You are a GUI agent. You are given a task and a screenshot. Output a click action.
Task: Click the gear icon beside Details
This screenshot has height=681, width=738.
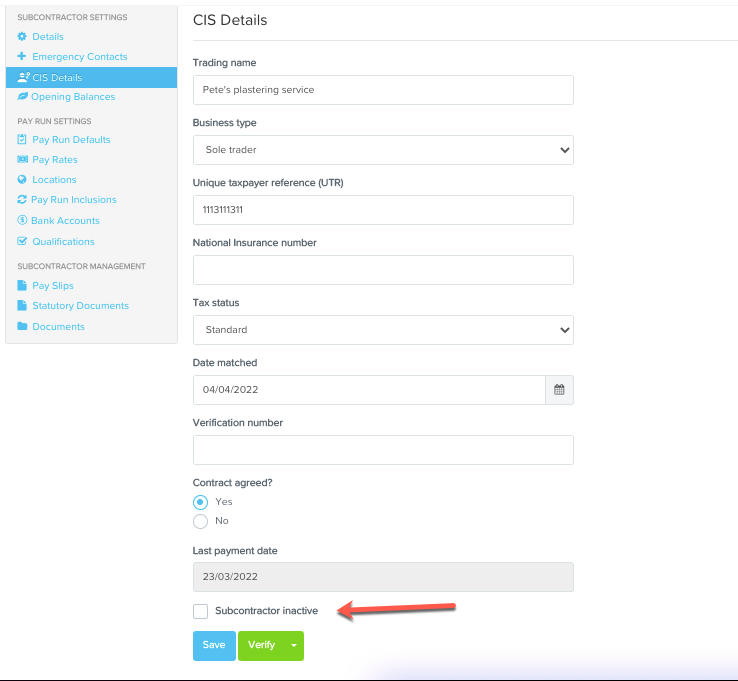click(22, 37)
